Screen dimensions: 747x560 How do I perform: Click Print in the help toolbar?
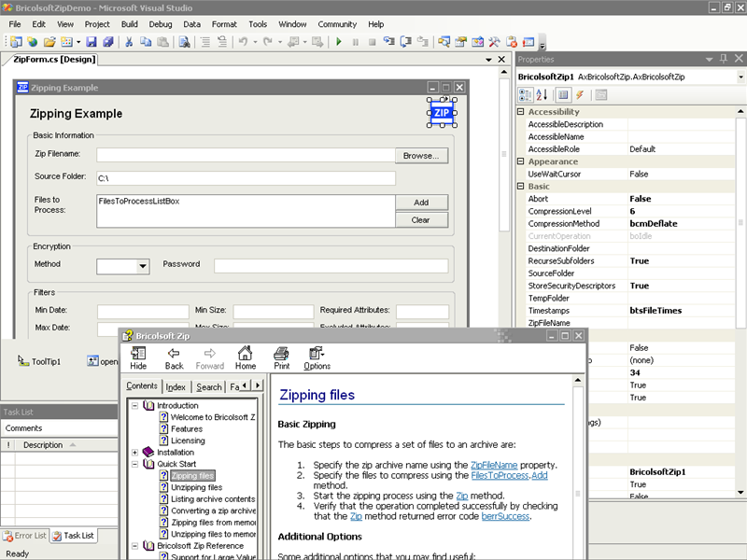[x=282, y=358]
